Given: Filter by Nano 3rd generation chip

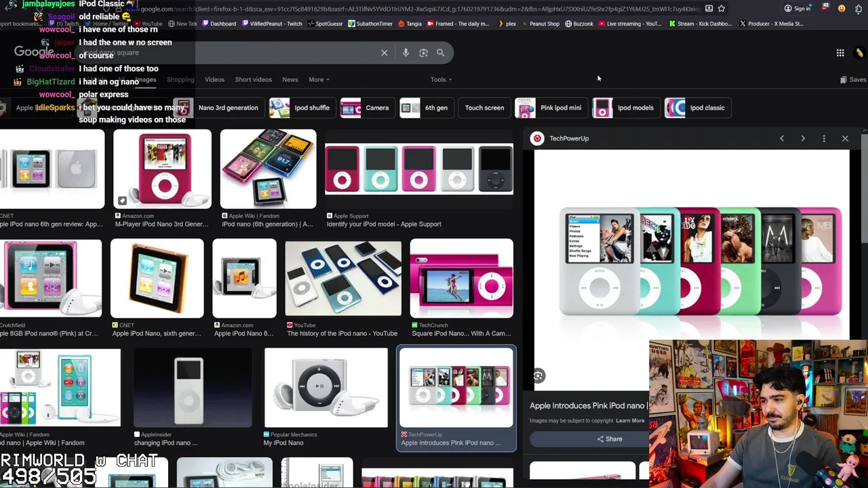Looking at the screenshot, I should pos(218,108).
